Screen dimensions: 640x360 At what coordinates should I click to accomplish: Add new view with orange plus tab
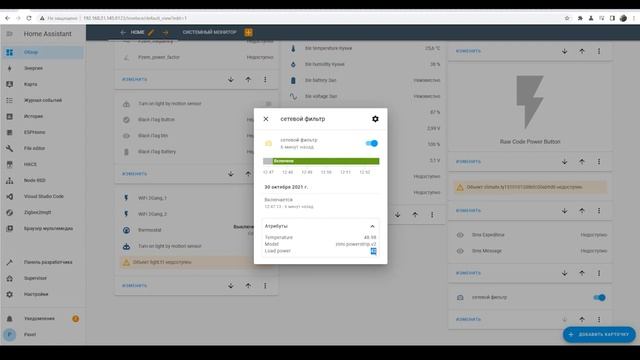point(248,32)
